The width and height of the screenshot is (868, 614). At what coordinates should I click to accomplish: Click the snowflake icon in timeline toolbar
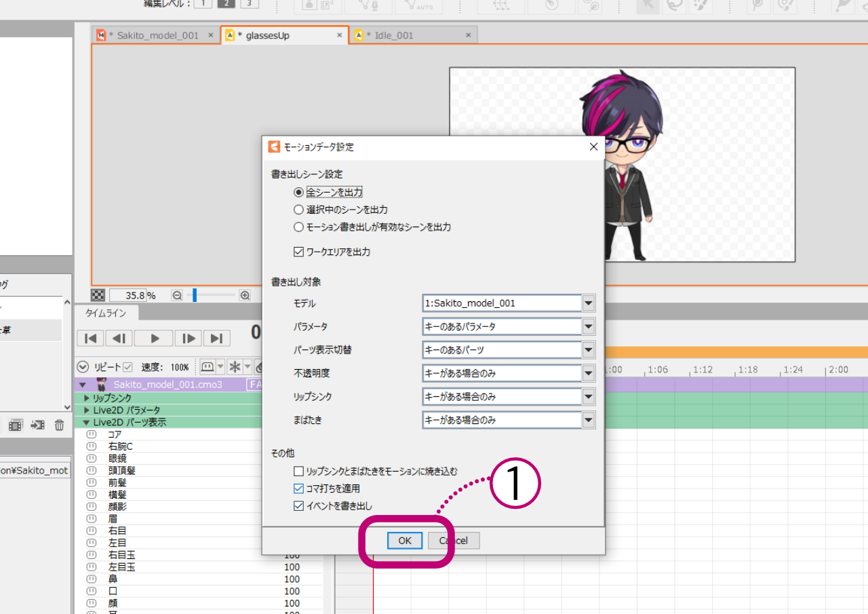tap(235, 367)
